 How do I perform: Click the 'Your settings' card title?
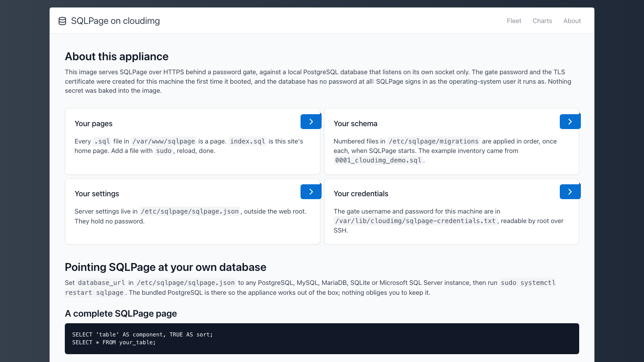pyautogui.click(x=97, y=194)
